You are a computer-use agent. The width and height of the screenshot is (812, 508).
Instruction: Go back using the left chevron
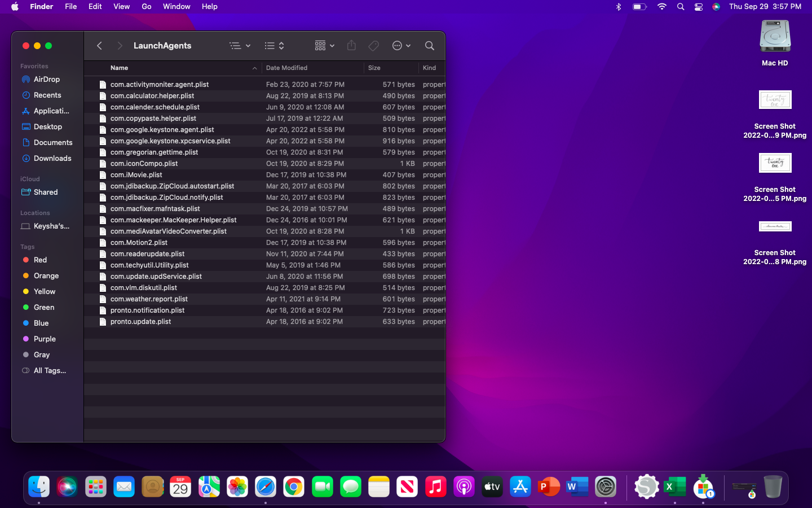99,46
